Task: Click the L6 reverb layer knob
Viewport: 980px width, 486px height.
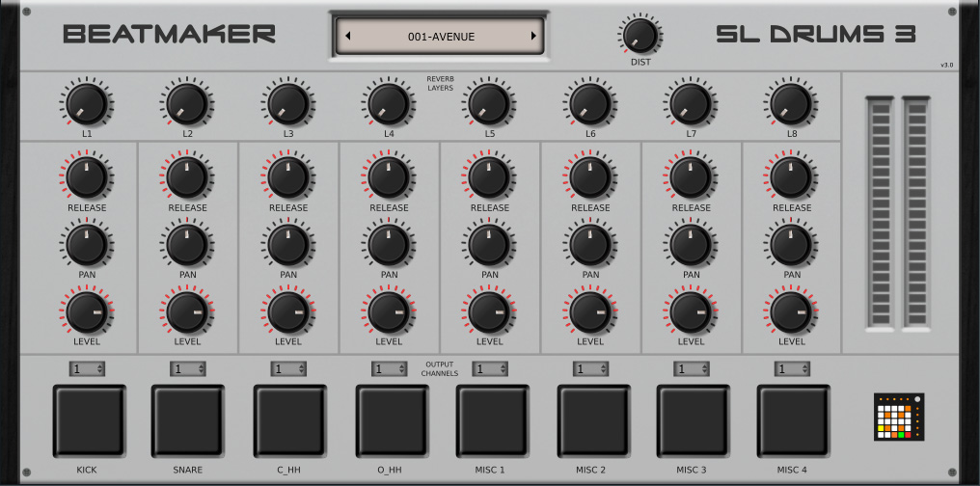Action: [x=590, y=104]
